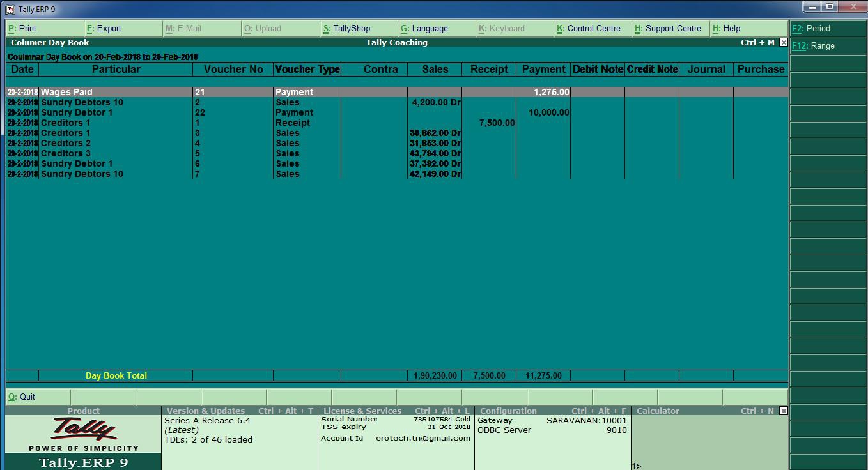Click the Credit Note column header

[652, 69]
